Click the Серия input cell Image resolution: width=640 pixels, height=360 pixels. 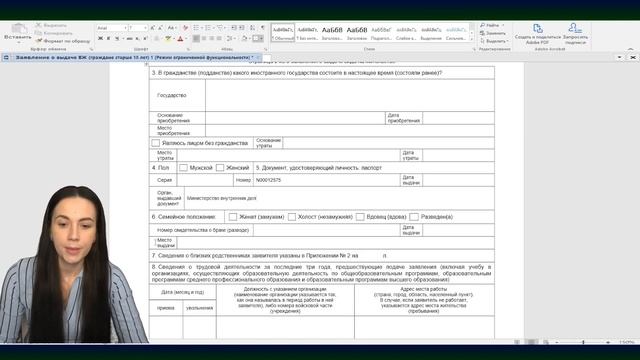pos(205,180)
